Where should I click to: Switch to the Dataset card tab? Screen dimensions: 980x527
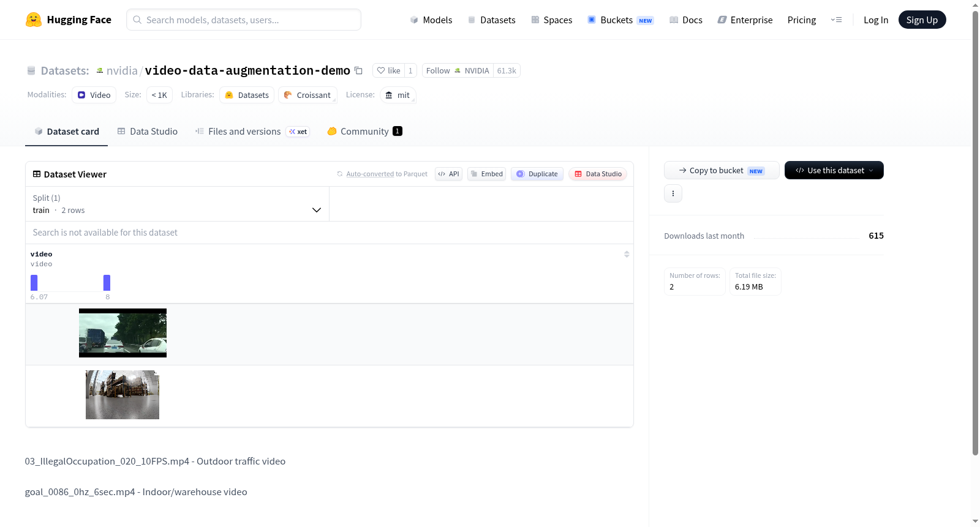pos(66,132)
